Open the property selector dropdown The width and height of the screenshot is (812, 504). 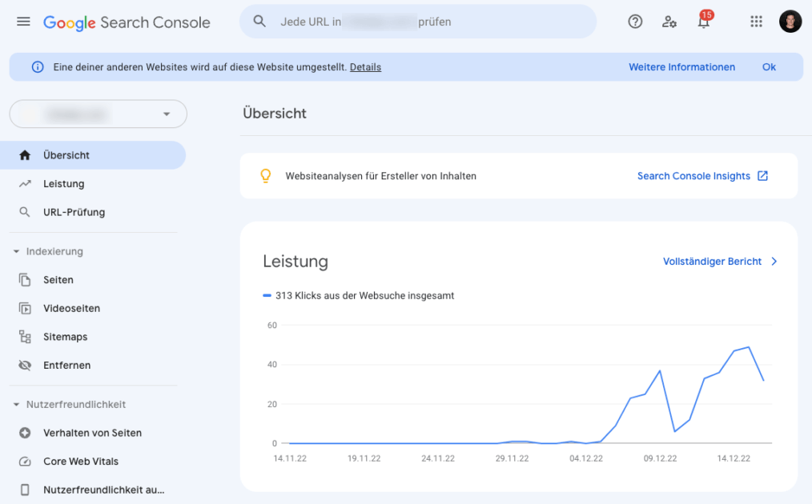point(98,114)
